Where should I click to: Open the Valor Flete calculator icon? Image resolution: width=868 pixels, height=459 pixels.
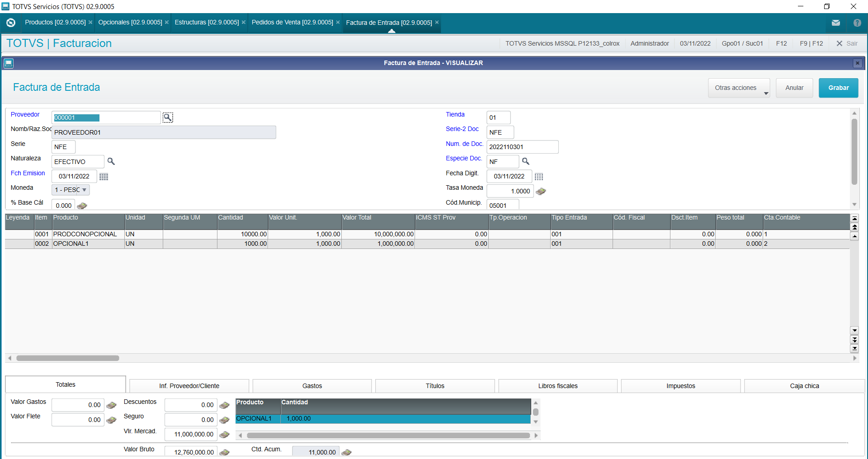(111, 420)
